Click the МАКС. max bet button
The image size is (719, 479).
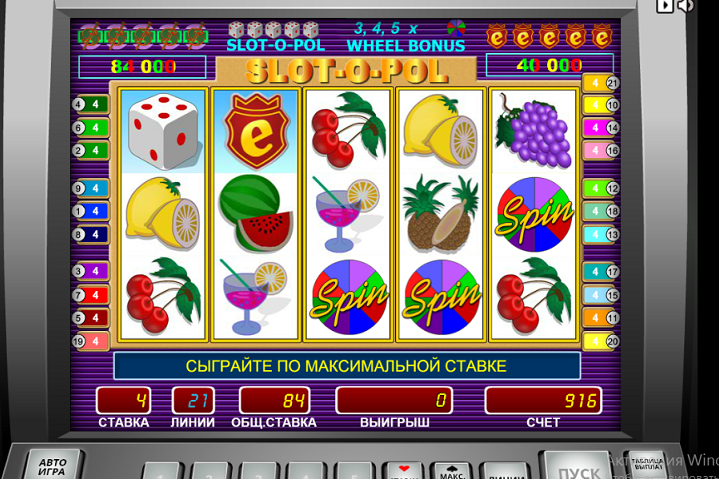pos(453,471)
